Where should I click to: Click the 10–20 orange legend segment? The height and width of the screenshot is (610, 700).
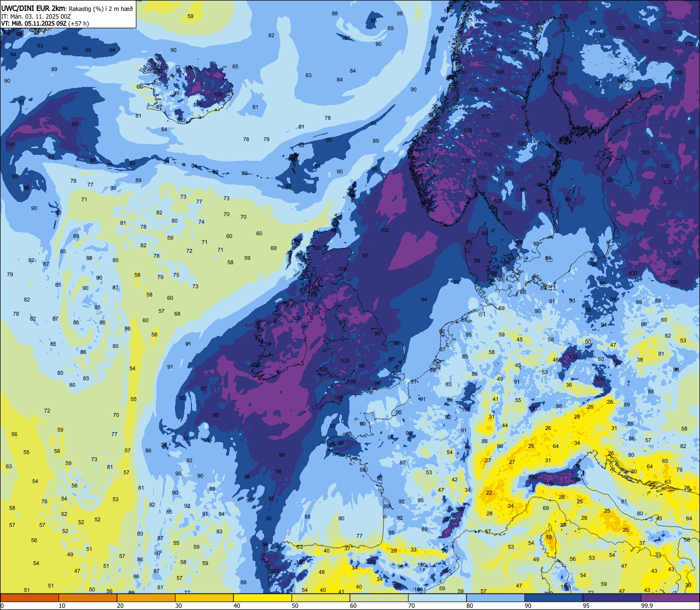[87, 598]
